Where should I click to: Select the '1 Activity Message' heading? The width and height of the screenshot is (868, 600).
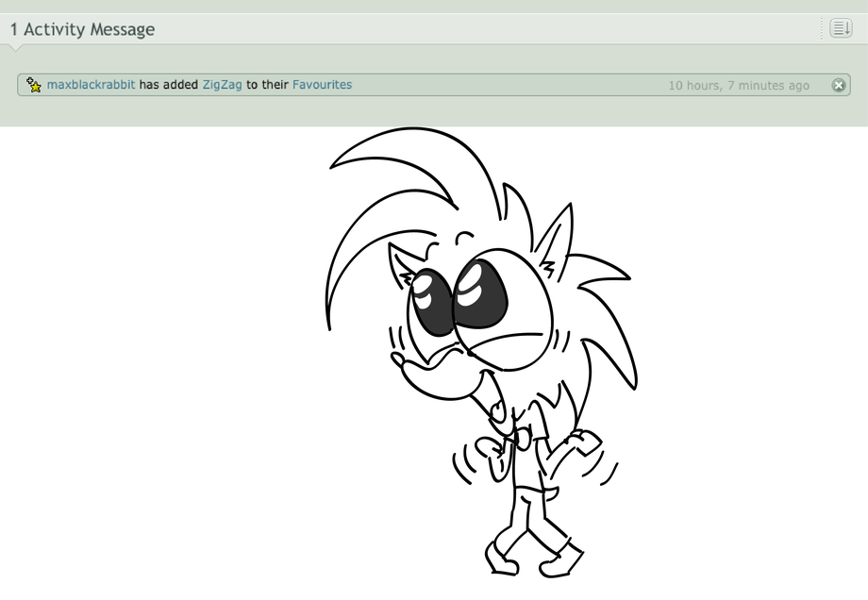coord(82,29)
